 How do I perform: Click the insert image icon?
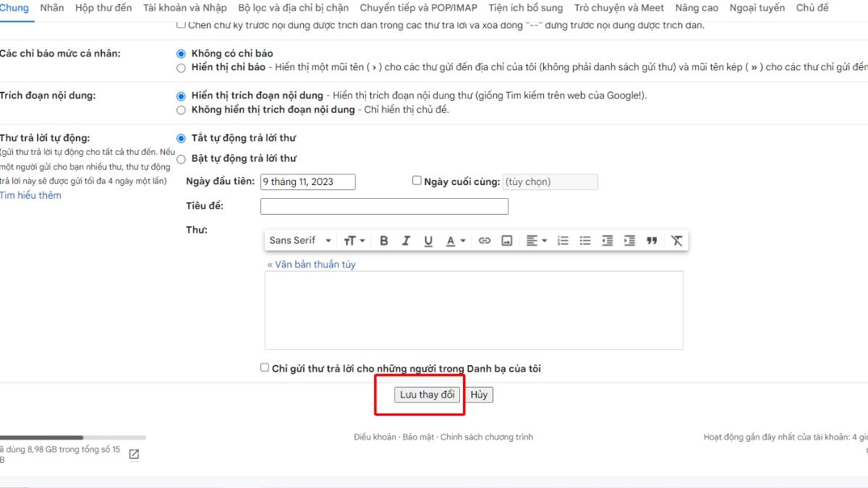(x=507, y=241)
